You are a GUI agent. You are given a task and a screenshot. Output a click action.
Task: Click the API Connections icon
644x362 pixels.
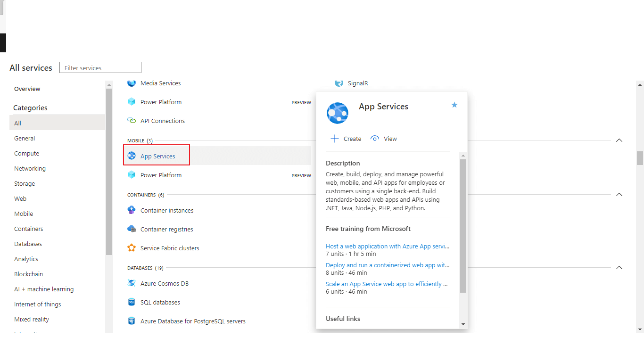132,121
